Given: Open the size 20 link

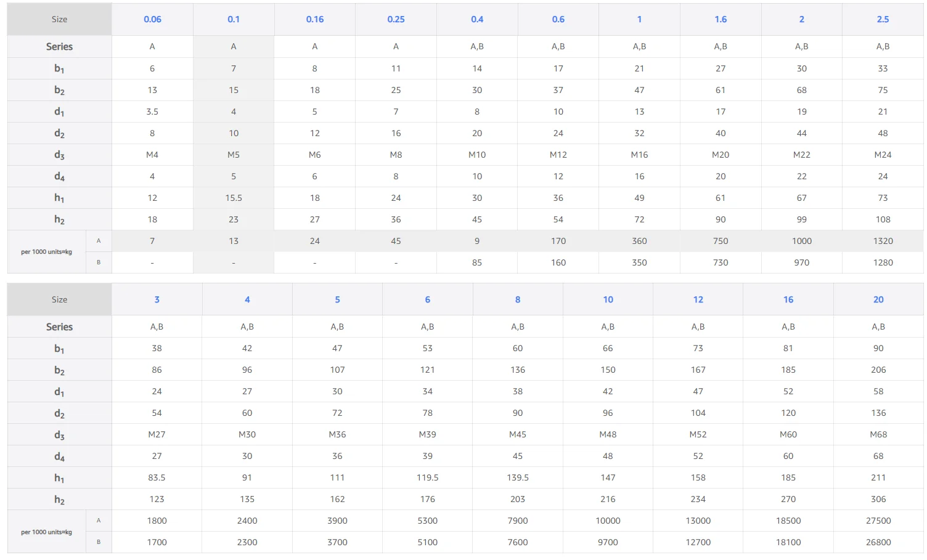Looking at the screenshot, I should [878, 299].
